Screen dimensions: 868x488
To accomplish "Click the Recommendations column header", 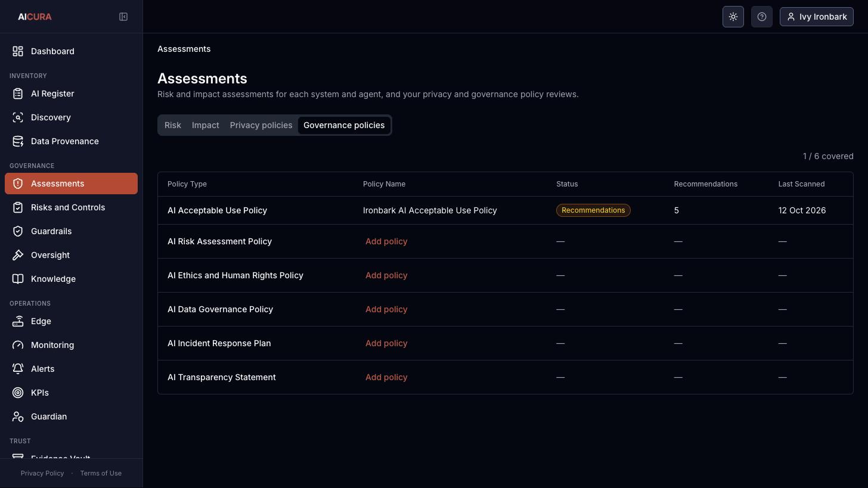I will point(706,184).
